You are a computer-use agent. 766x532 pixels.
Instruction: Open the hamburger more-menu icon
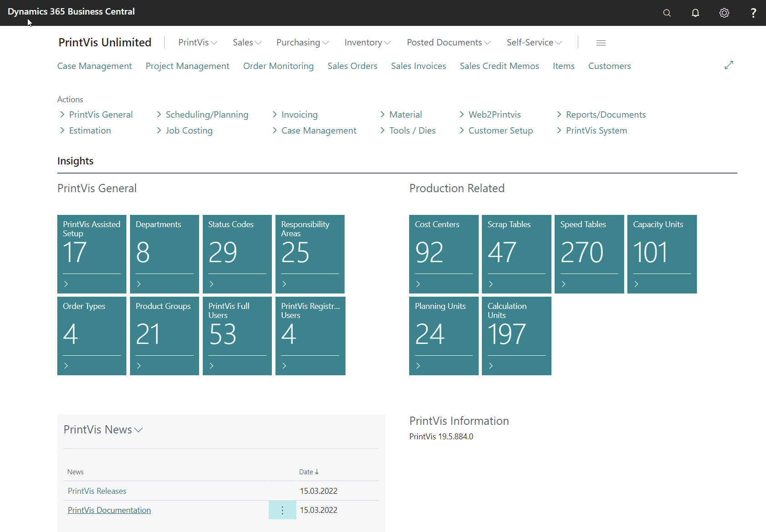(x=601, y=43)
